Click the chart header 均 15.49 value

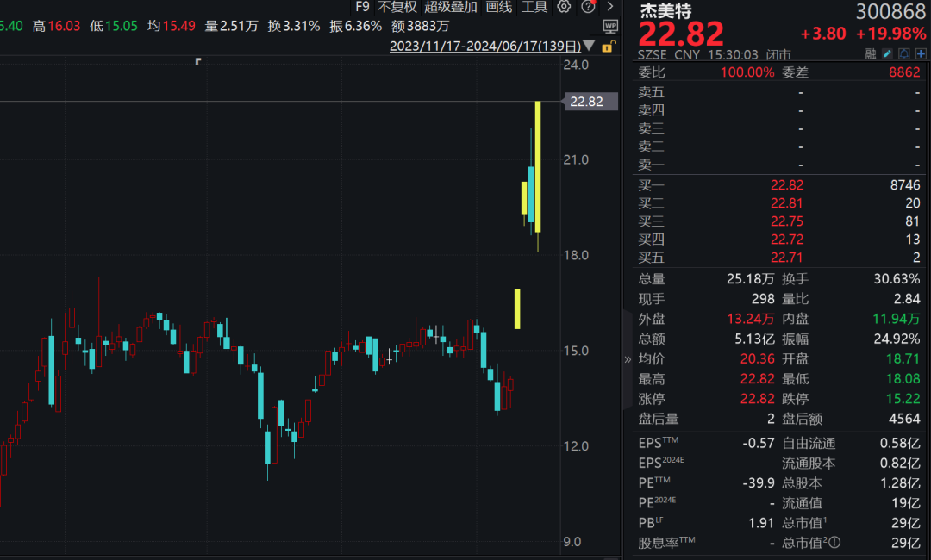(x=178, y=26)
